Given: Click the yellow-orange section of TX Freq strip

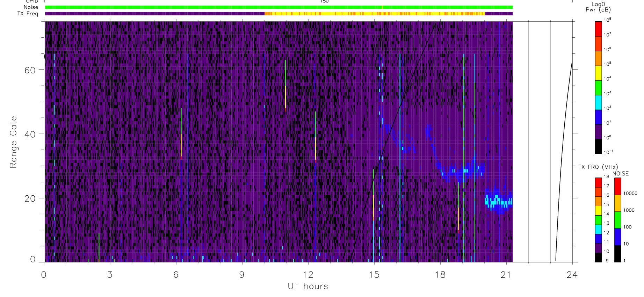Looking at the screenshot, I should [375, 14].
